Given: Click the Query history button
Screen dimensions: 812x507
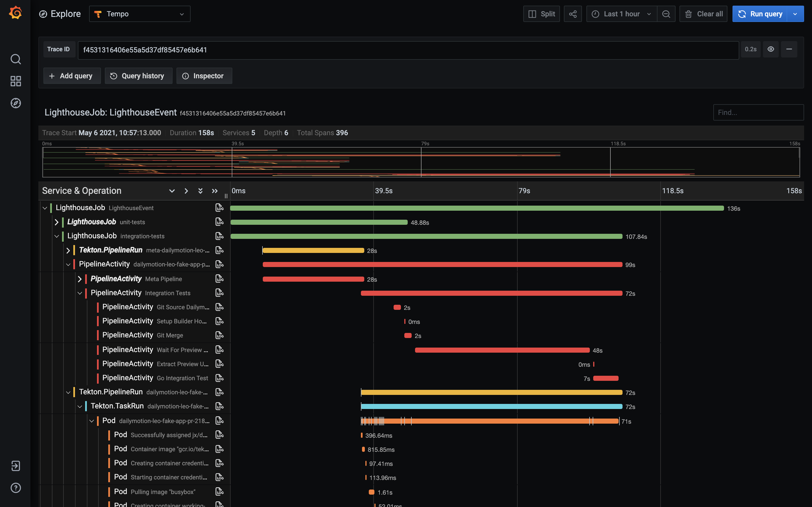Looking at the screenshot, I should pos(139,76).
